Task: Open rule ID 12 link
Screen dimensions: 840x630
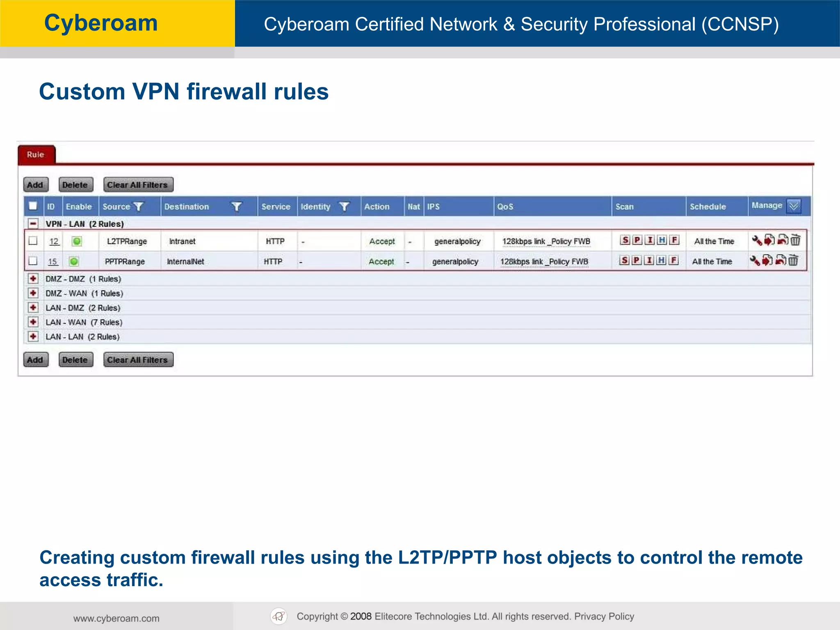Action: [54, 241]
